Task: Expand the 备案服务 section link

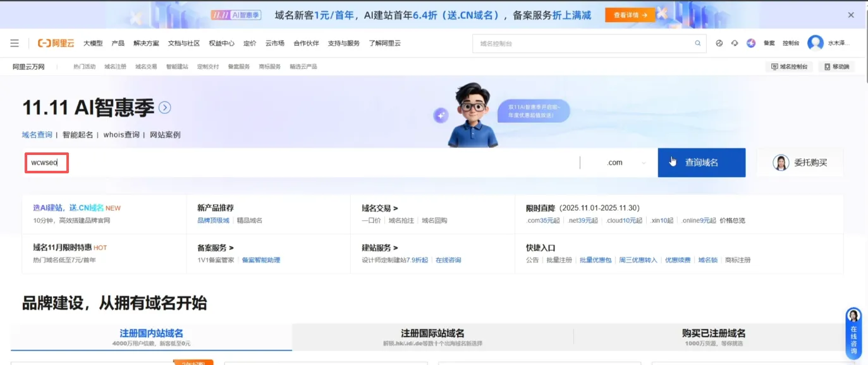Action: (x=215, y=248)
